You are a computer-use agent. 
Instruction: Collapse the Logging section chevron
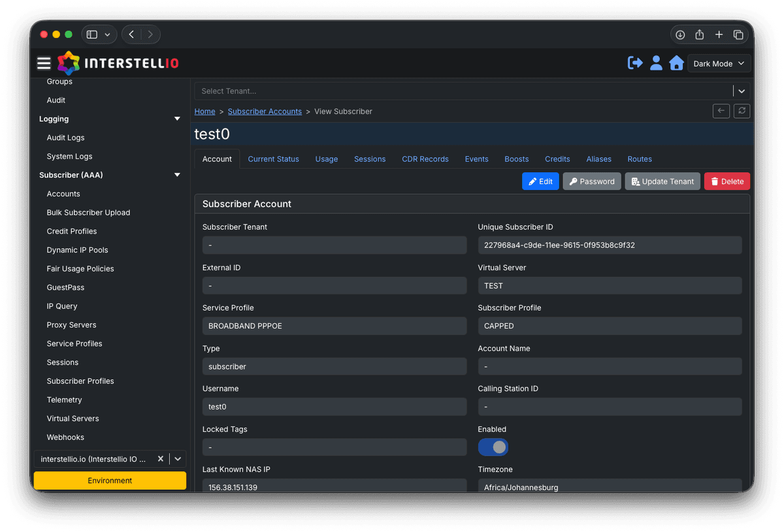coord(176,119)
